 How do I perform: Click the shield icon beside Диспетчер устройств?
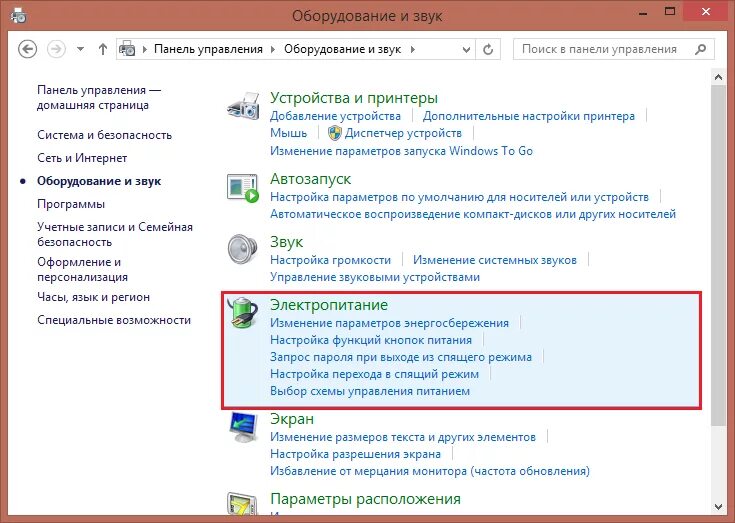335,133
